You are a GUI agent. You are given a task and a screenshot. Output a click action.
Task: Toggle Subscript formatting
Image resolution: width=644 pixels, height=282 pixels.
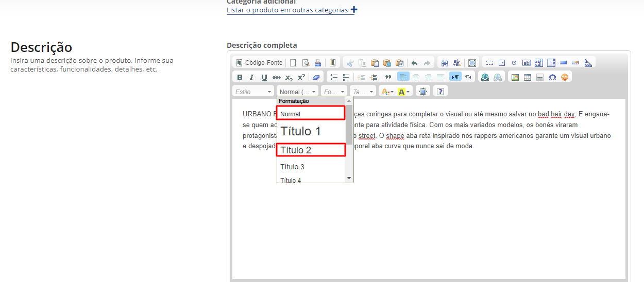pyautogui.click(x=289, y=77)
